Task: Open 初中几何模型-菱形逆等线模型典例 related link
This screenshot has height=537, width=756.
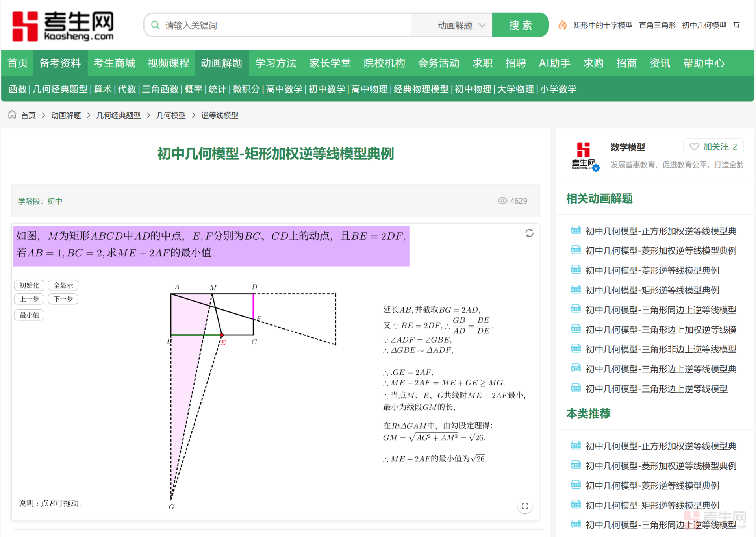Action: tap(652, 270)
